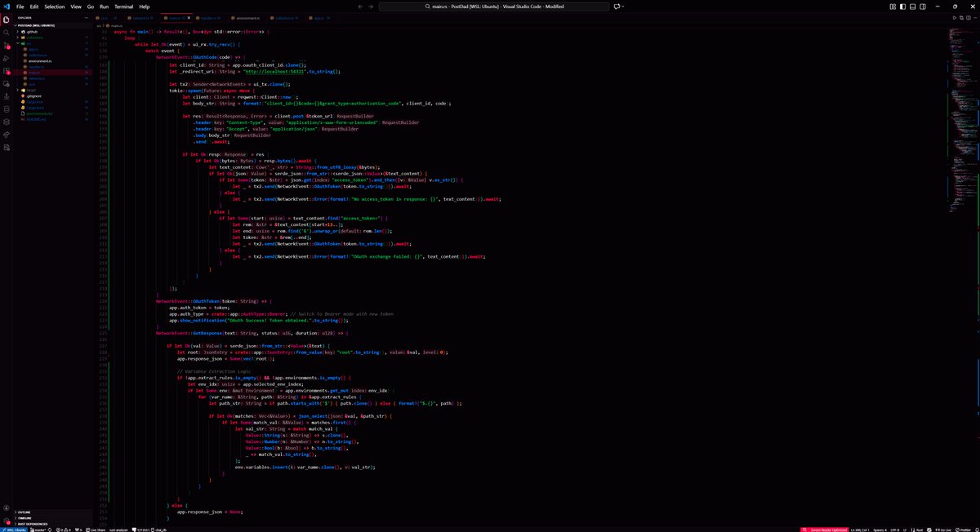Expand the .github folder
The width and height of the screenshot is (980, 532).
[53, 32]
